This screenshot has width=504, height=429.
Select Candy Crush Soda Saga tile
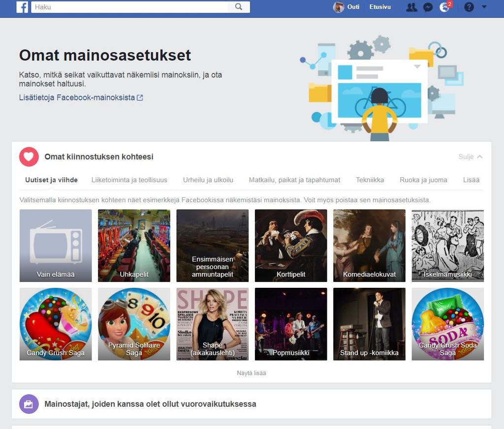tap(448, 324)
